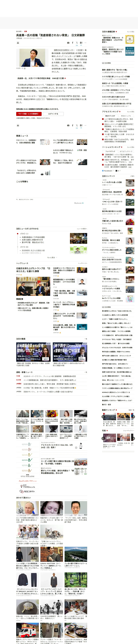The width and height of the screenshot is (138, 644).
Task: Open the 2月8日（土） news date entry
Action: 24,234
